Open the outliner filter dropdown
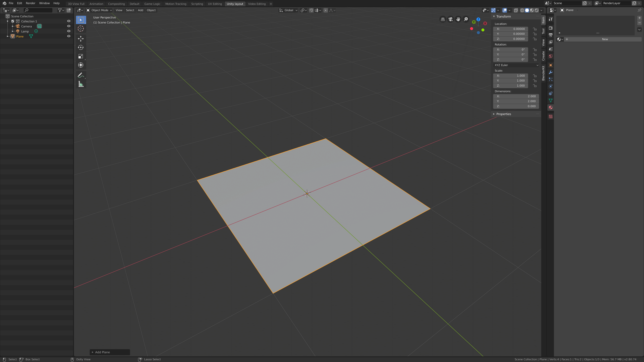Viewport: 644px width, 362px height. (61, 10)
